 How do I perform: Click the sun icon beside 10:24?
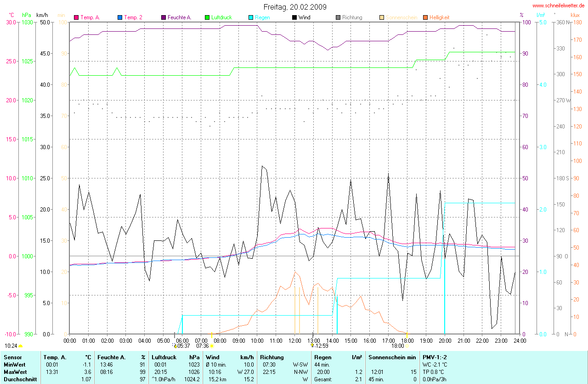pos(20,346)
